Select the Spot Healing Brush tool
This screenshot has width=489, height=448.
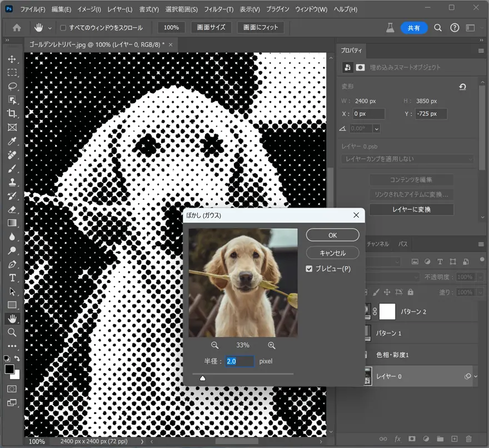[x=12, y=155]
